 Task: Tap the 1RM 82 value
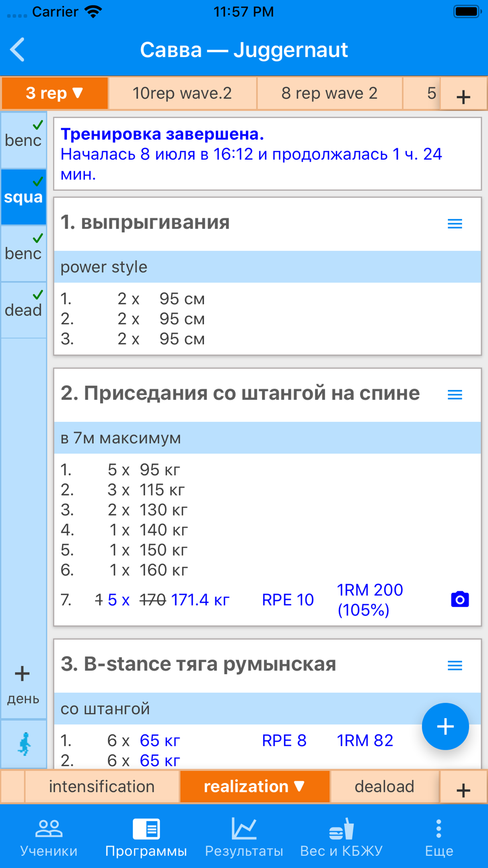pos(365,741)
